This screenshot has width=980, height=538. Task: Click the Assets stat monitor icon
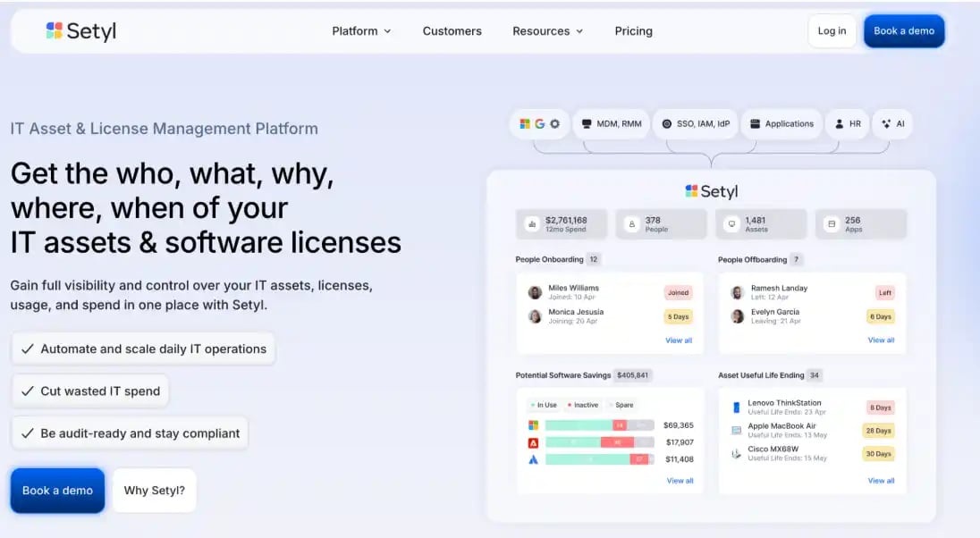[732, 224]
